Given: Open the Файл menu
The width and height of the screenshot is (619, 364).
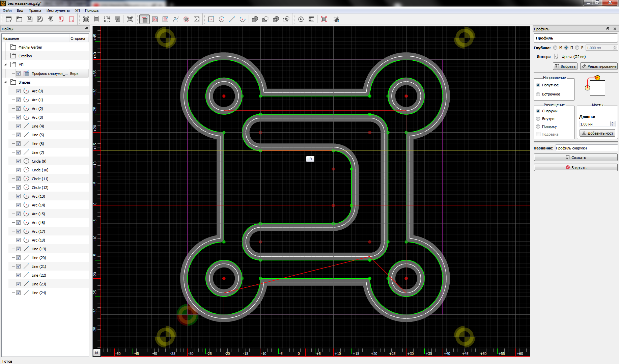Looking at the screenshot, I should tap(7, 10).
